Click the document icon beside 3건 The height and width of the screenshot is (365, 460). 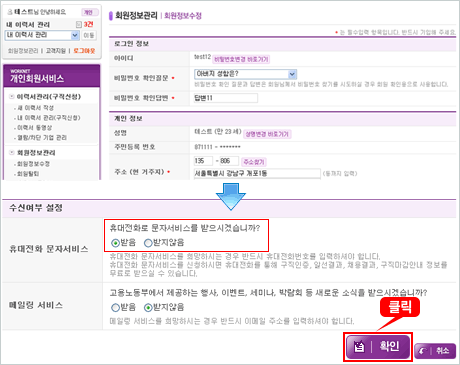79,24
